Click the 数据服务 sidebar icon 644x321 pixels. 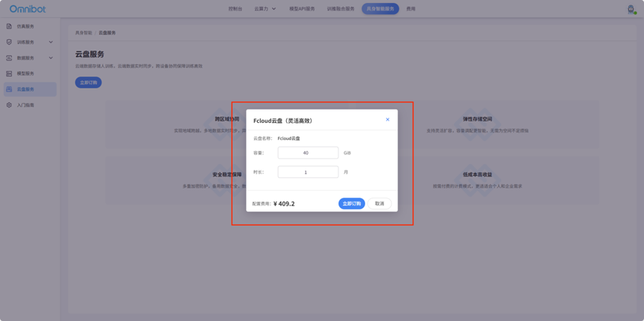9,58
